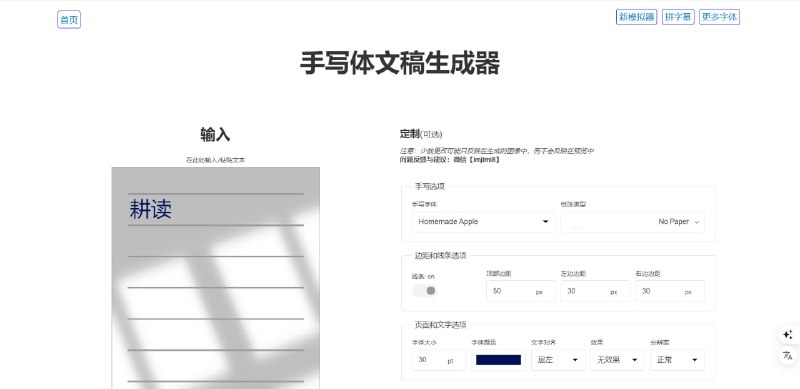The width and height of the screenshot is (800, 389).
Task: Open the 新模拟器 page
Action: 636,17
